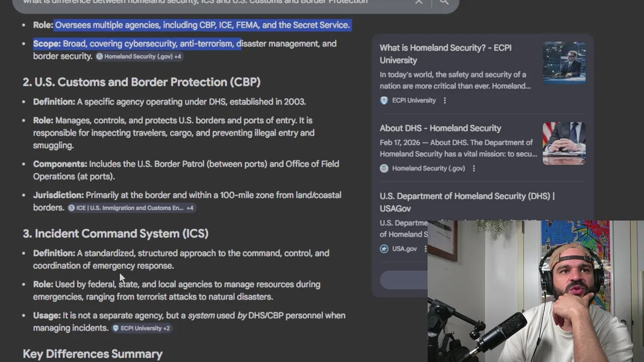Screen dimensions: 644x362
Task: Open the "About DHS - Homeland Security" result
Action: coord(440,128)
